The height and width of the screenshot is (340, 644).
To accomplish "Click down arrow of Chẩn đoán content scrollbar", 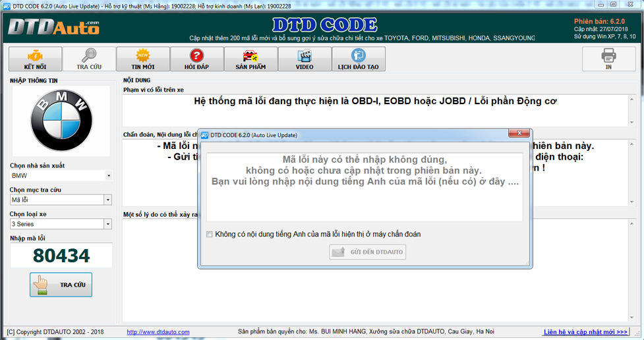I will [631, 202].
